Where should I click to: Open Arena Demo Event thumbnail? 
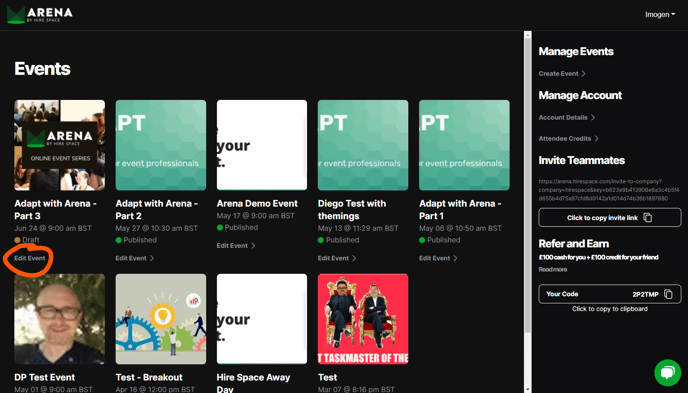(x=262, y=145)
